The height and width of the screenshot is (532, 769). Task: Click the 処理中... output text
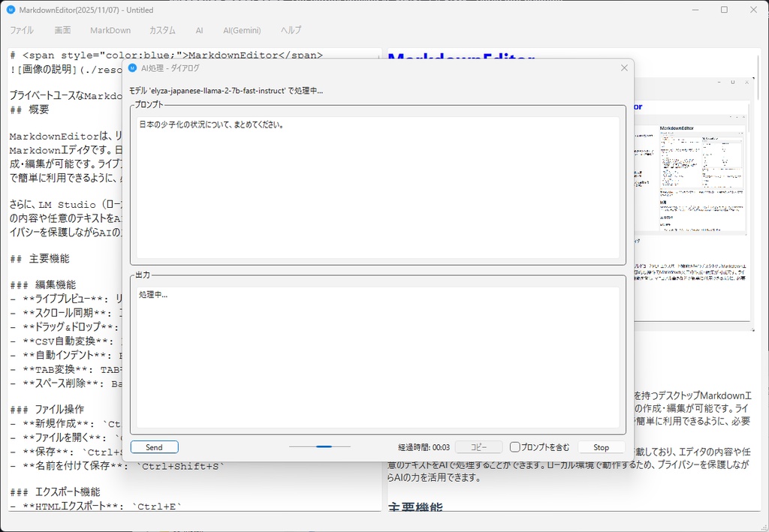pos(153,294)
